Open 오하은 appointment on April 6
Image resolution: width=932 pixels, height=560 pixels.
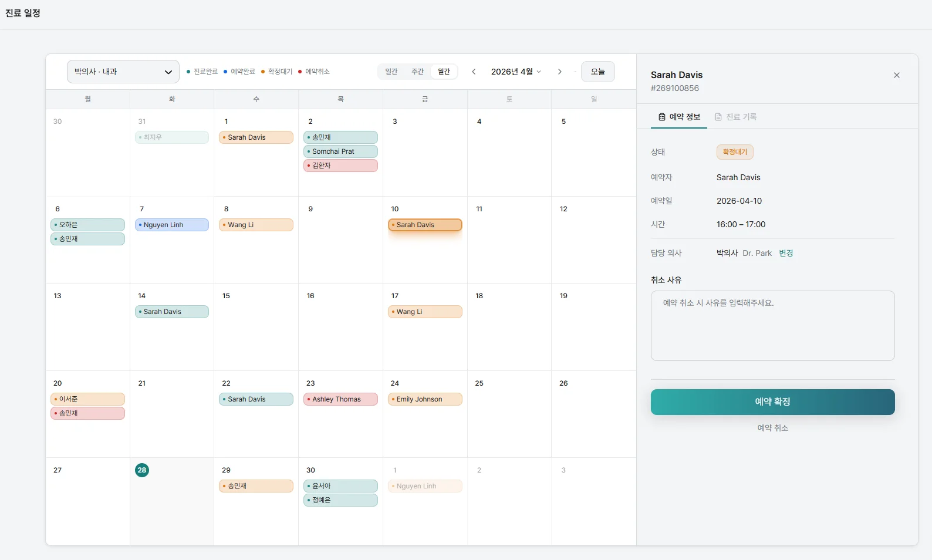click(x=87, y=225)
